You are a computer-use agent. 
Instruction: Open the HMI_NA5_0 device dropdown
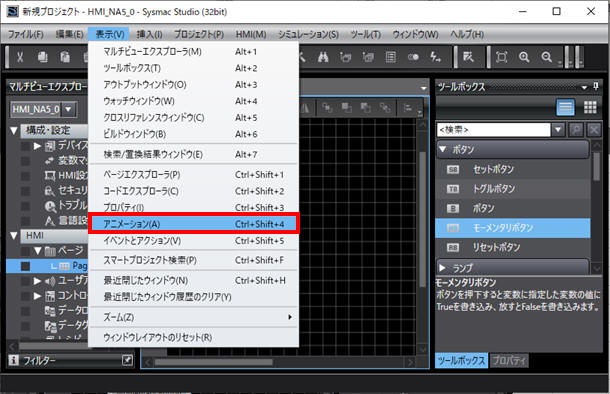pos(68,109)
